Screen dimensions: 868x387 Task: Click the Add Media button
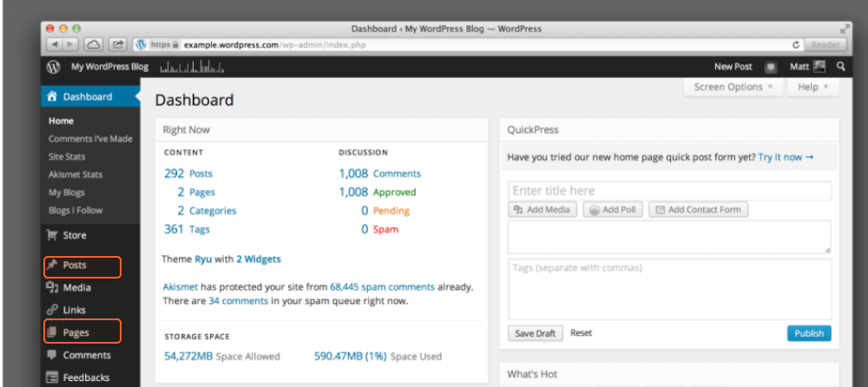coord(542,210)
